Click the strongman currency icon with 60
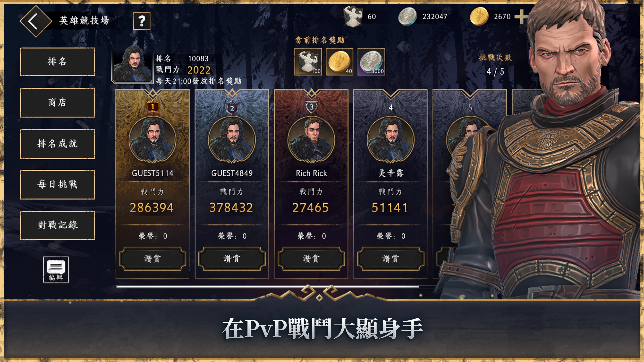 point(353,16)
